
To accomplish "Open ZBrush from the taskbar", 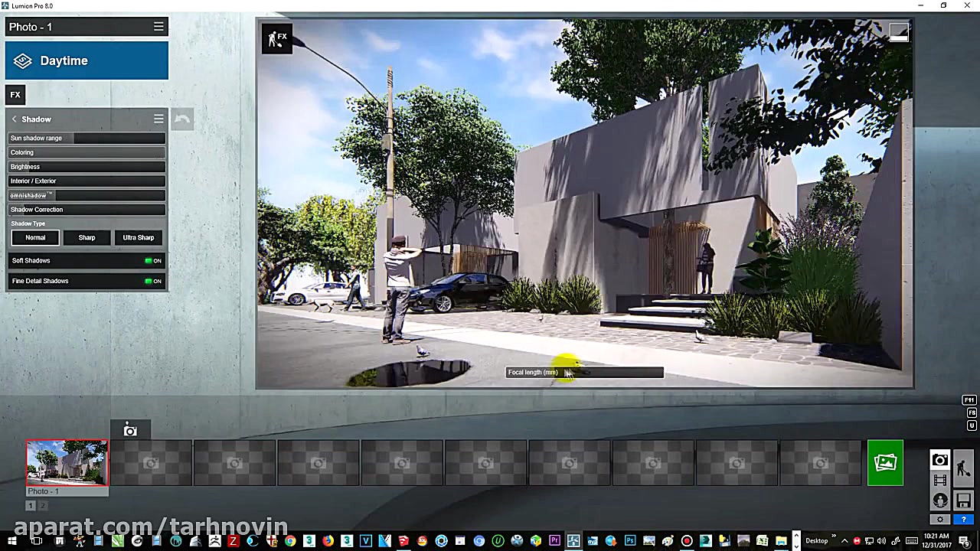I will [214, 541].
